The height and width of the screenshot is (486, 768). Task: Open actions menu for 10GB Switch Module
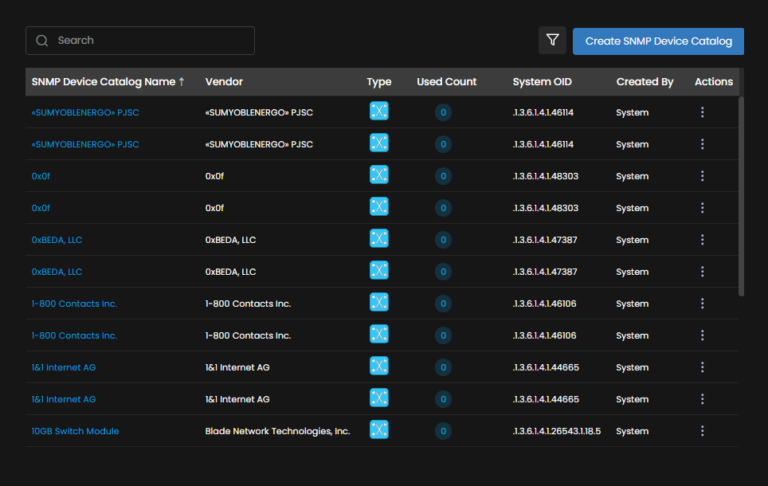pos(702,431)
